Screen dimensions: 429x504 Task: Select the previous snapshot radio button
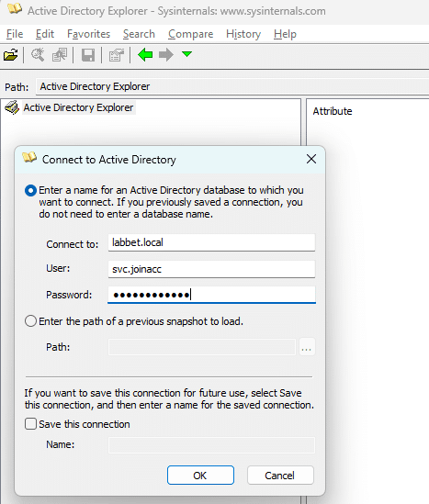[30, 321]
